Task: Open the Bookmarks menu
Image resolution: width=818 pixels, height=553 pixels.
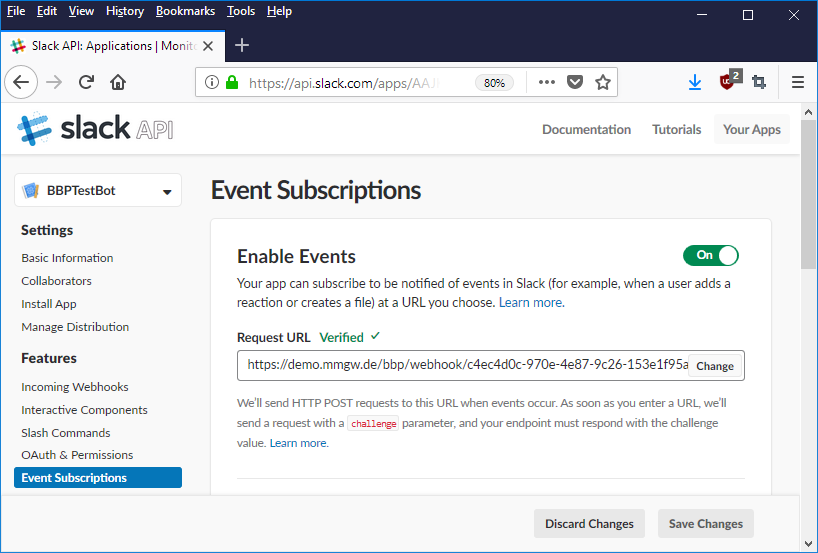Action: click(x=185, y=11)
